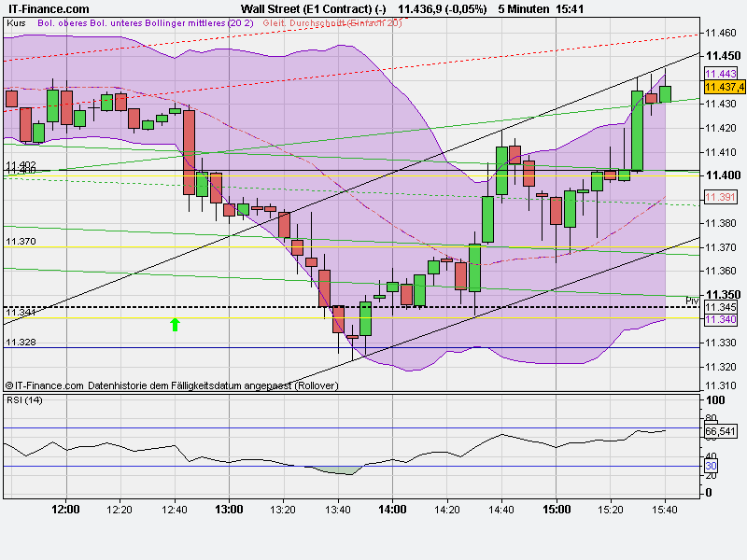
Task: Switch to the RSI (14) panel
Action: 23,399
